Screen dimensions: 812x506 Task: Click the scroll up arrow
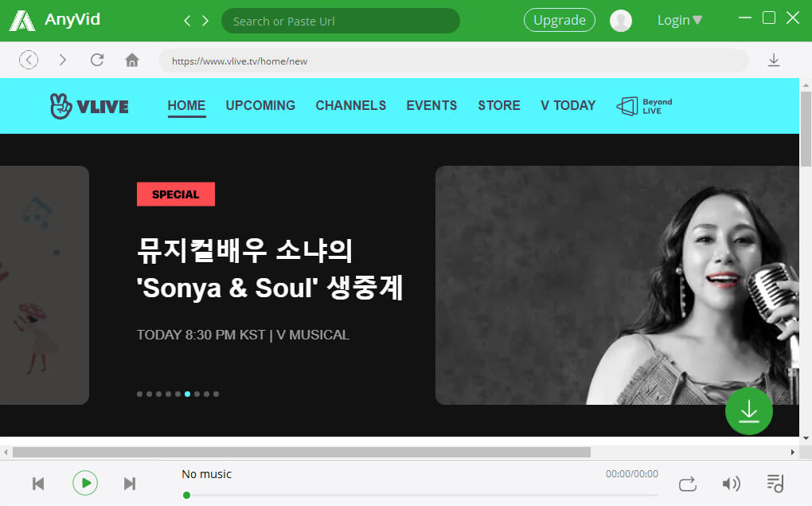pyautogui.click(x=806, y=85)
